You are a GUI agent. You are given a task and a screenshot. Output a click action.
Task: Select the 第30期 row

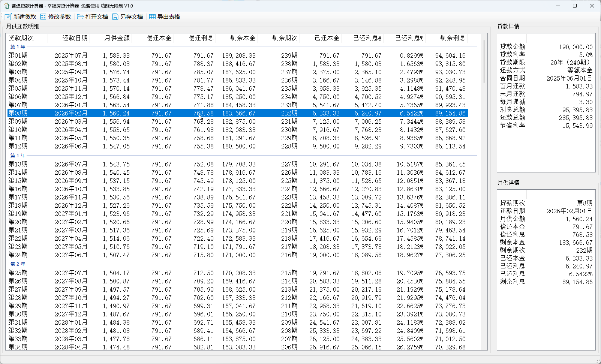click(237, 314)
